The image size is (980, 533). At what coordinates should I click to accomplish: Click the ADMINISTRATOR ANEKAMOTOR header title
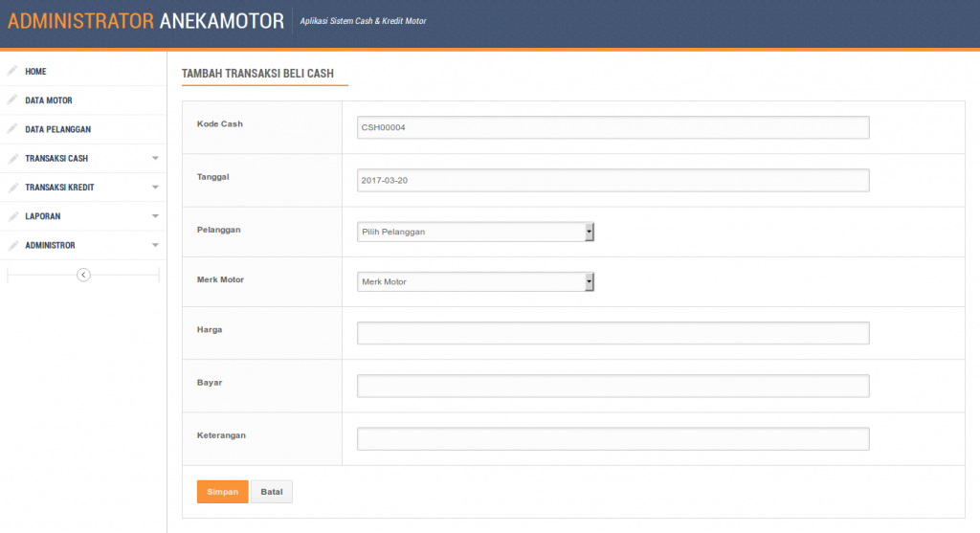[x=145, y=21]
